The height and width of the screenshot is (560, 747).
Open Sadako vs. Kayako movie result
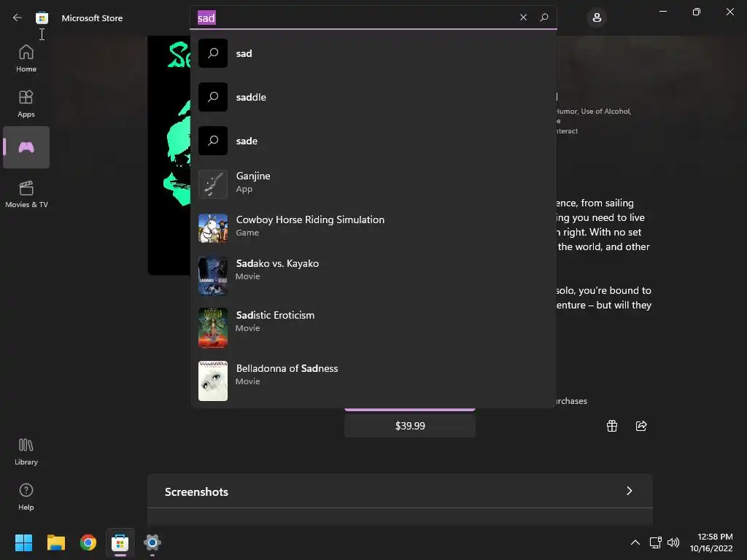point(373,276)
